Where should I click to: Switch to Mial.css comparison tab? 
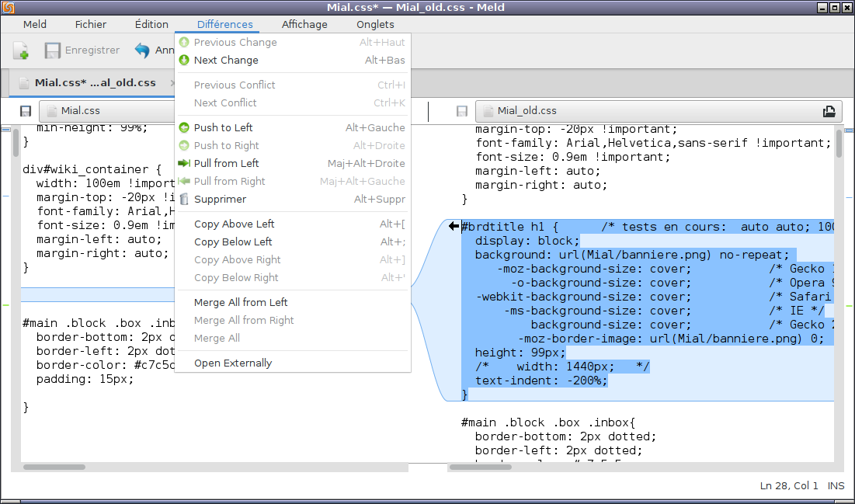(95, 83)
